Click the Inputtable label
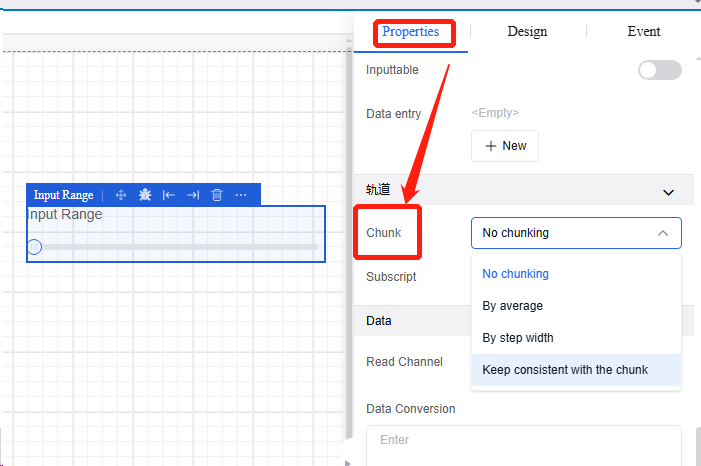 (392, 70)
